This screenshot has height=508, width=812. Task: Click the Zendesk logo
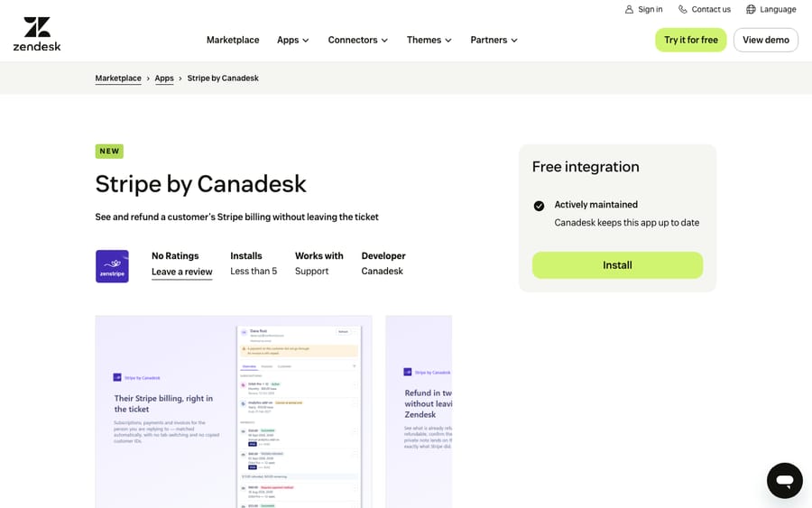pos(37,33)
